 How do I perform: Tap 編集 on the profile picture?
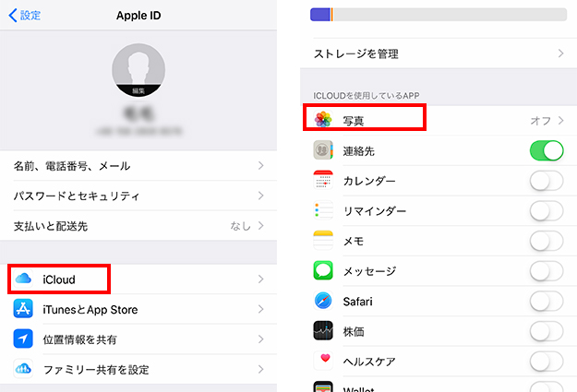click(138, 90)
